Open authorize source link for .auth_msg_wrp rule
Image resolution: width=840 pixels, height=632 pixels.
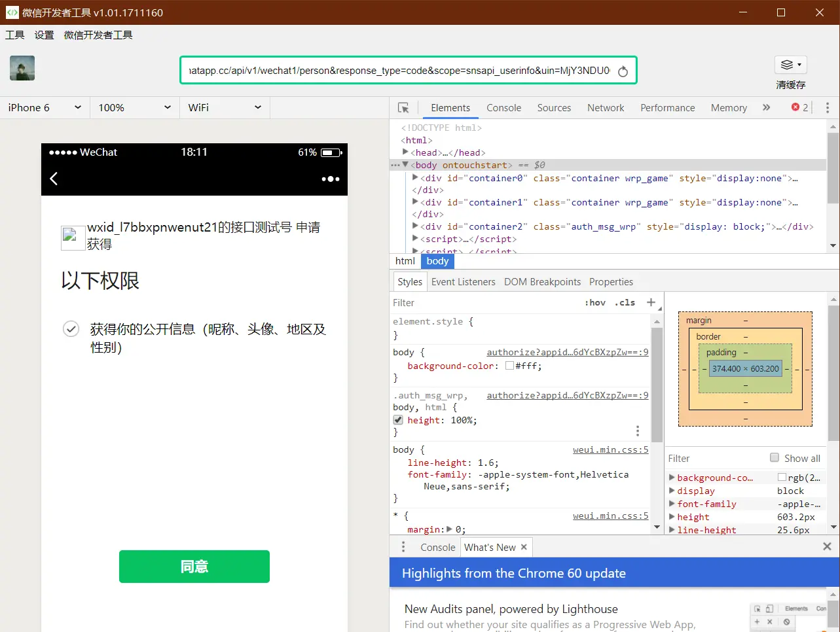click(568, 395)
